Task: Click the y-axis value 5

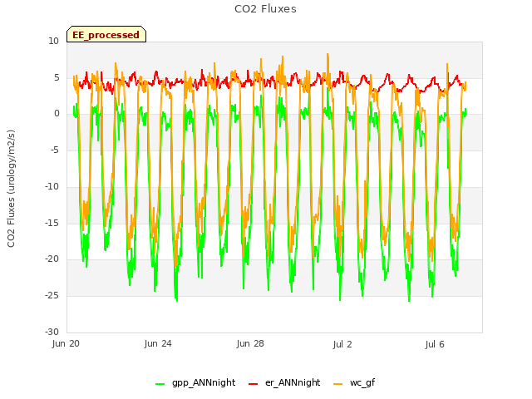Action: [x=57, y=77]
